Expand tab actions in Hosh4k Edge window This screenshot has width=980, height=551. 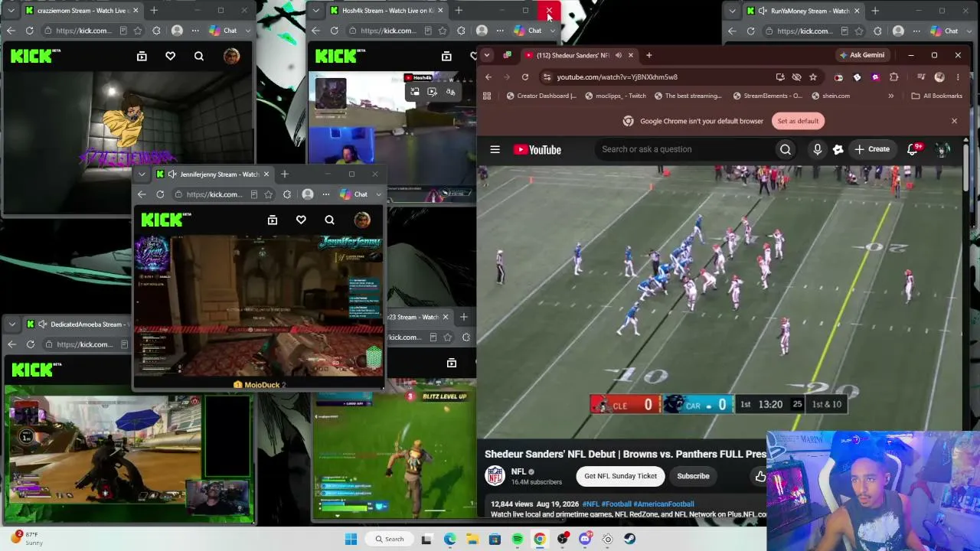(x=315, y=11)
